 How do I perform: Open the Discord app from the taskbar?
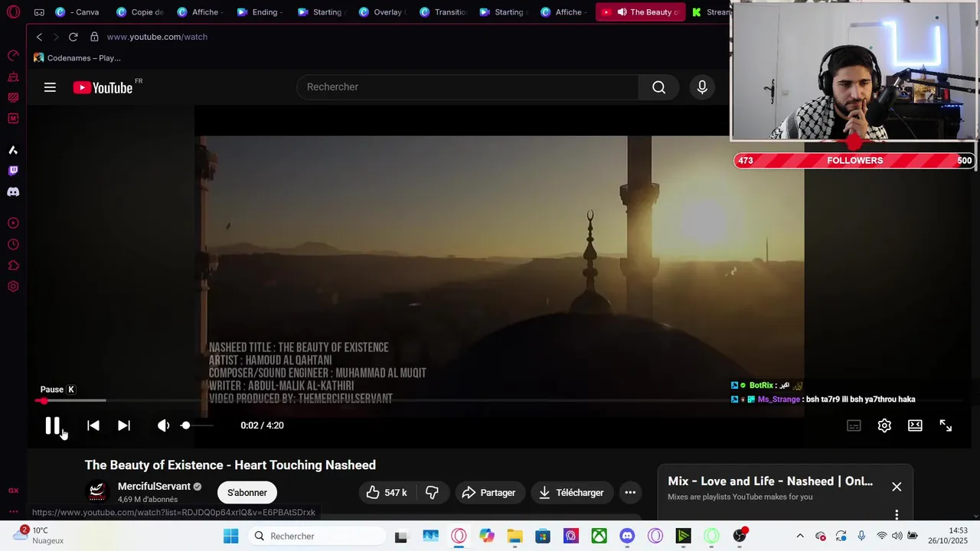[627, 536]
